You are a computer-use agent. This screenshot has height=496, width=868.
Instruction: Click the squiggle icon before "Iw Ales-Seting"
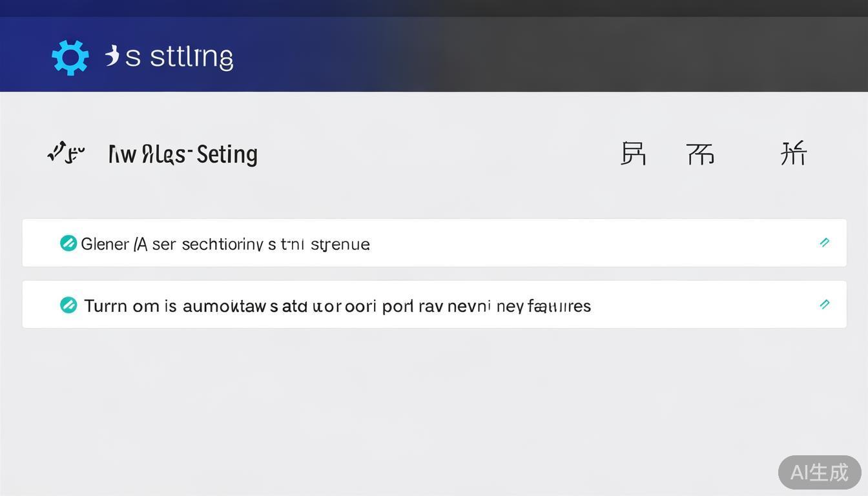click(x=66, y=153)
